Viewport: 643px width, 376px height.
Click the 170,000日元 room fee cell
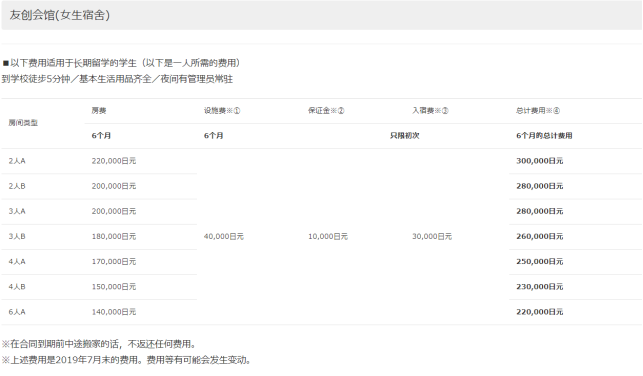114,261
